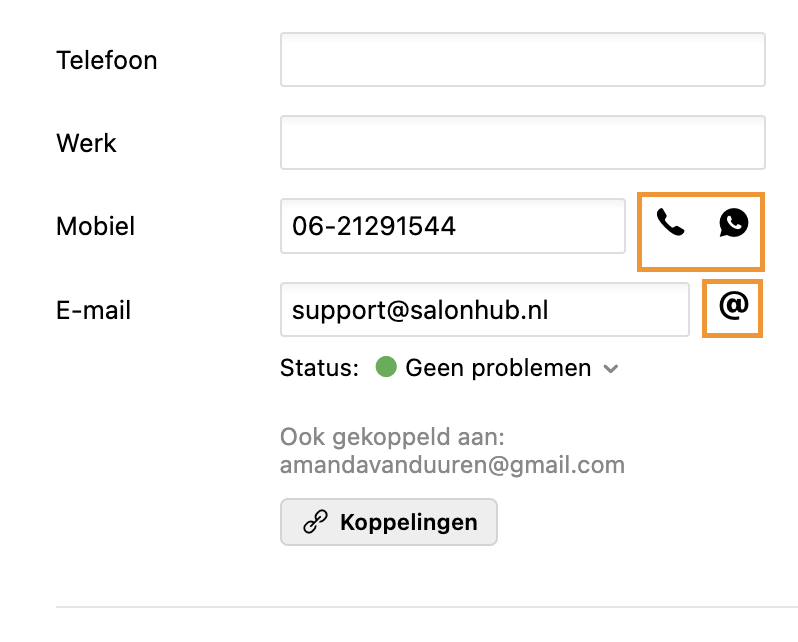Focus the Telefoon input field
Image resolution: width=798 pixels, height=642 pixels.
522,60
